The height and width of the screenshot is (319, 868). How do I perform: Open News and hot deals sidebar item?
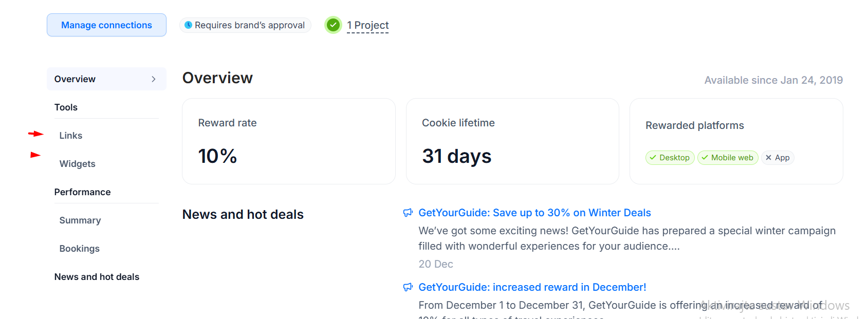click(x=97, y=277)
